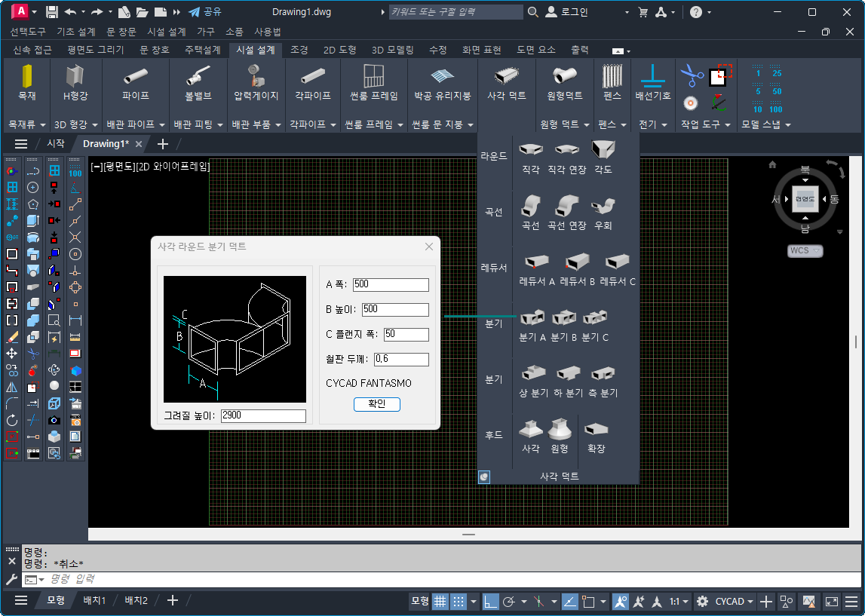Select the H형강 steel beam icon

(75, 76)
